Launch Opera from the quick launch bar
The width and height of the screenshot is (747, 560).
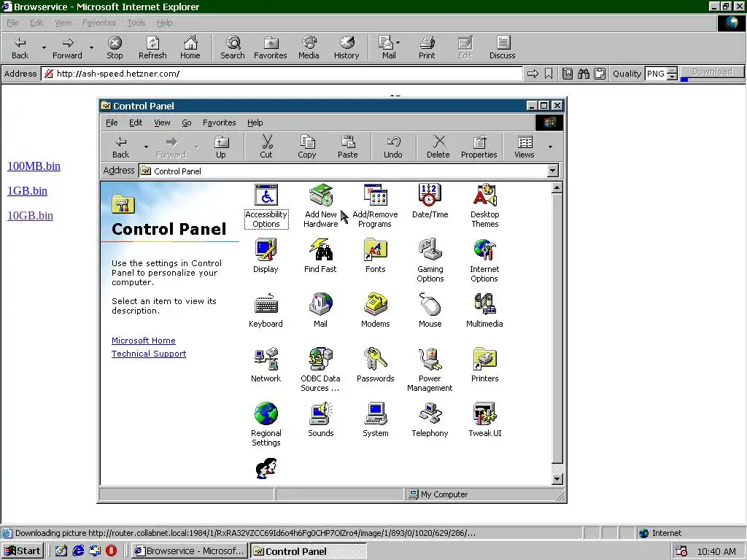tap(111, 551)
